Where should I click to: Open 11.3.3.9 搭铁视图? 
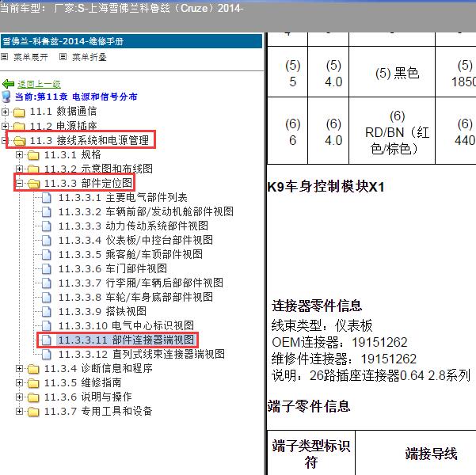coord(102,312)
